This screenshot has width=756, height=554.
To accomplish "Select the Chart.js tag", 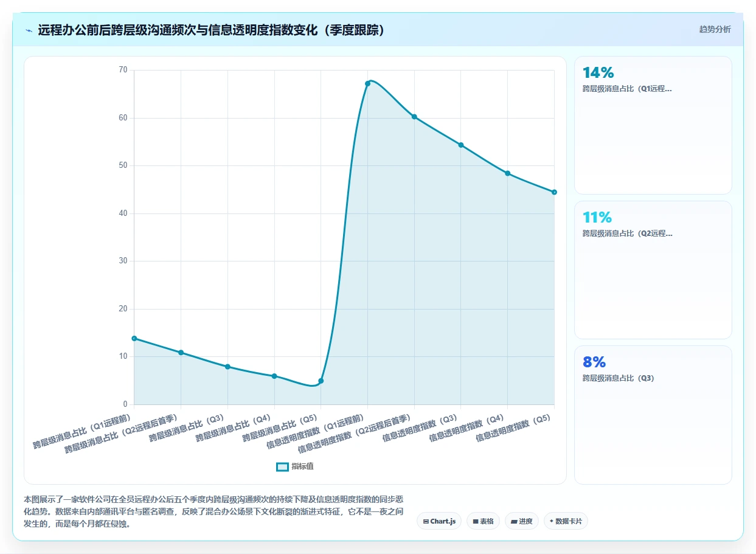I will pos(439,521).
